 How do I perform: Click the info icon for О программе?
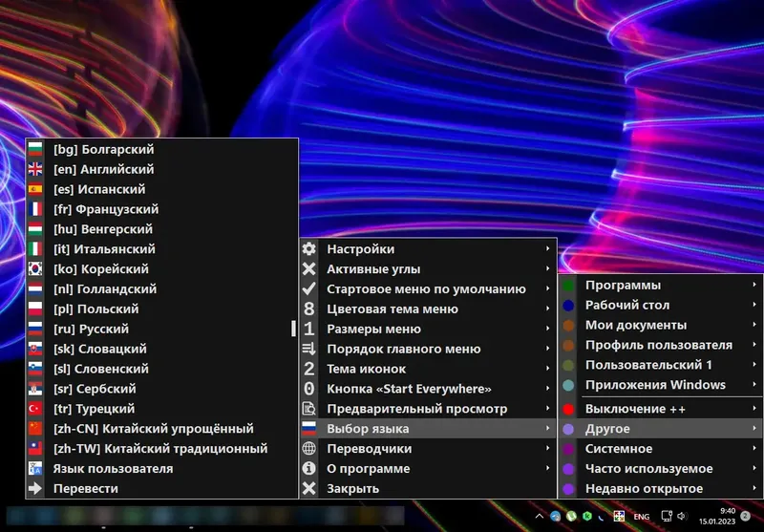coord(308,469)
